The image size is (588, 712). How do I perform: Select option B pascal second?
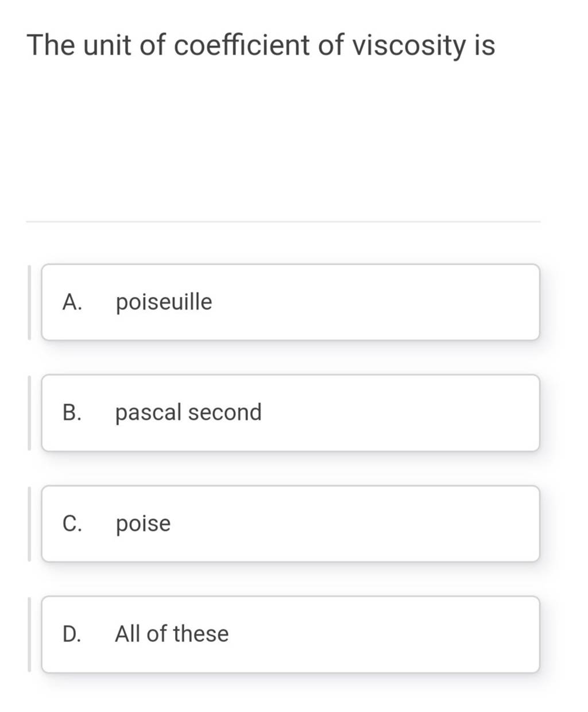[291, 413]
